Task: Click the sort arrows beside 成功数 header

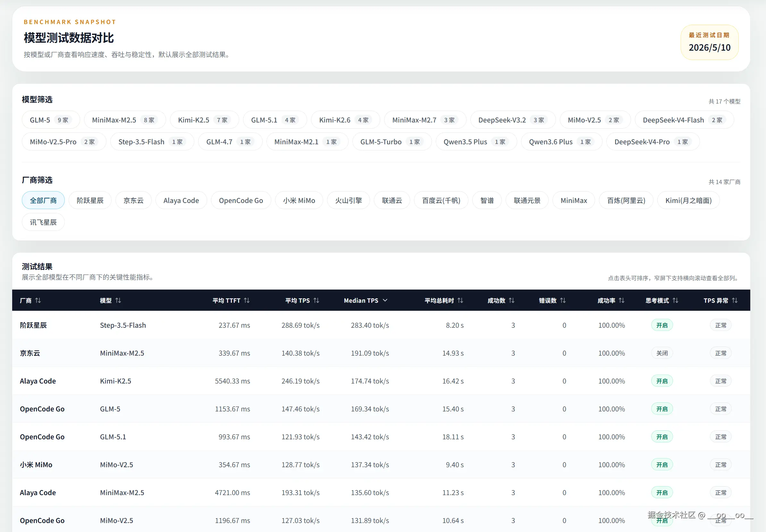Action: click(512, 300)
